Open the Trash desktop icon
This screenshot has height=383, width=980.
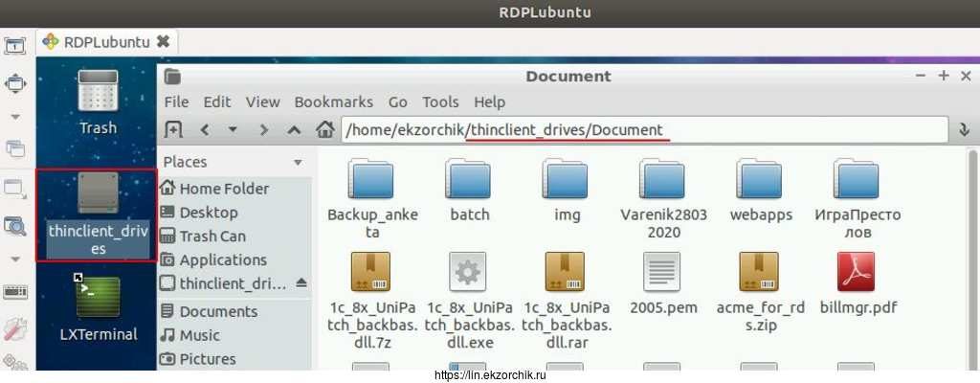click(x=98, y=101)
